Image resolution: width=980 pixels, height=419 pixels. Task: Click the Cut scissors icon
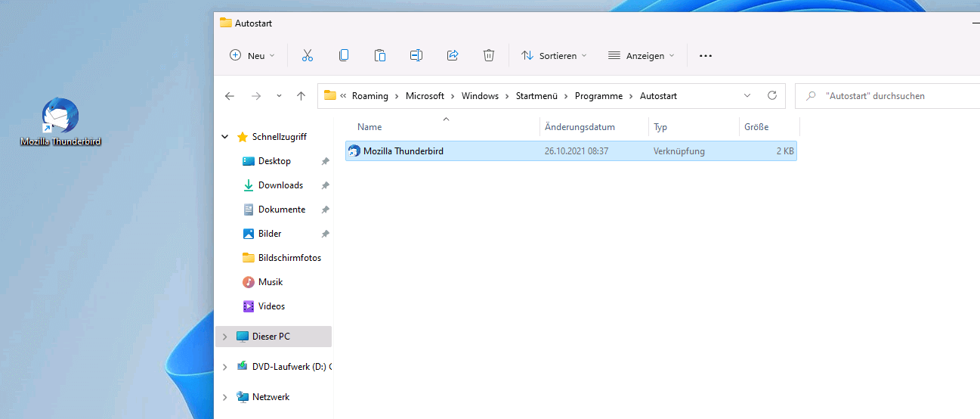tap(307, 55)
